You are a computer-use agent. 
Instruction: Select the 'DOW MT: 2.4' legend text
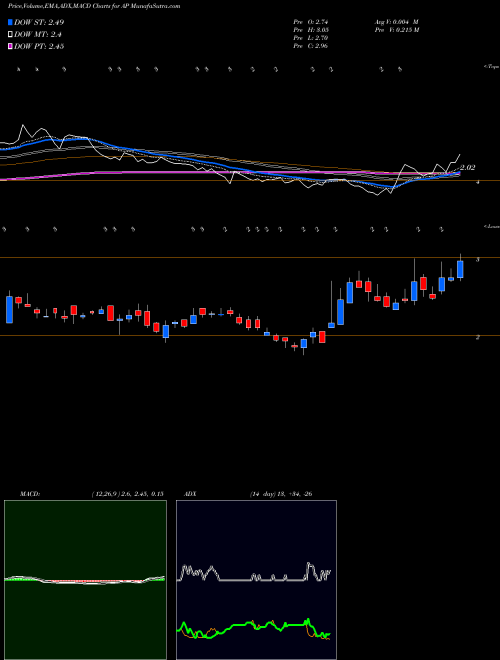click(x=36, y=35)
